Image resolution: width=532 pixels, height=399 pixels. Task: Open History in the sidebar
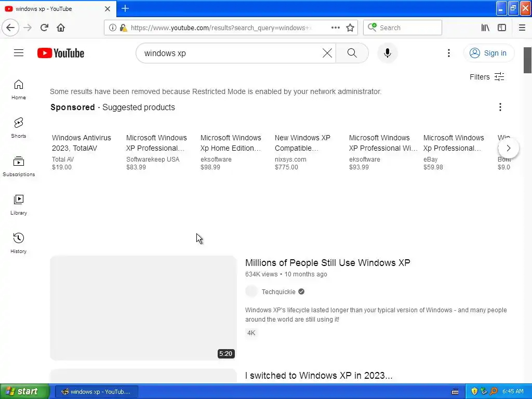19,243
